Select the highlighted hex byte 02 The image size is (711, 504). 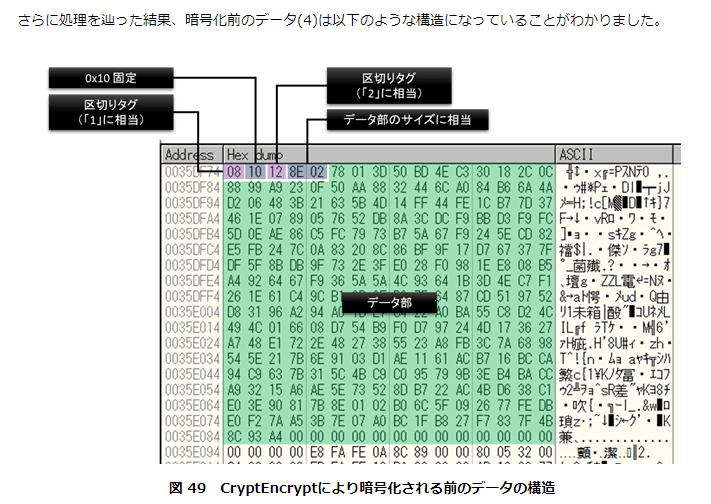[317, 171]
